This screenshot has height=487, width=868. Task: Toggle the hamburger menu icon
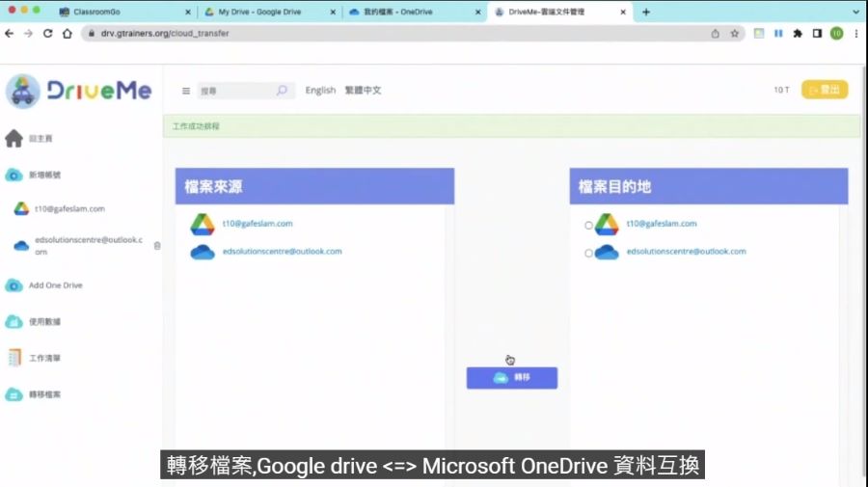[186, 91]
